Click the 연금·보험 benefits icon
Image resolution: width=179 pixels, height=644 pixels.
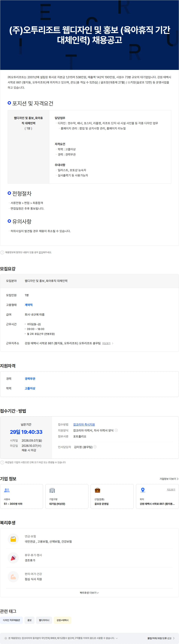coord(13,539)
